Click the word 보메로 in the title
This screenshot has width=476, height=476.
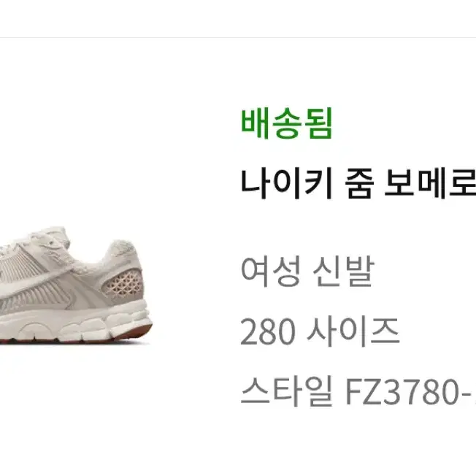[x=430, y=184]
